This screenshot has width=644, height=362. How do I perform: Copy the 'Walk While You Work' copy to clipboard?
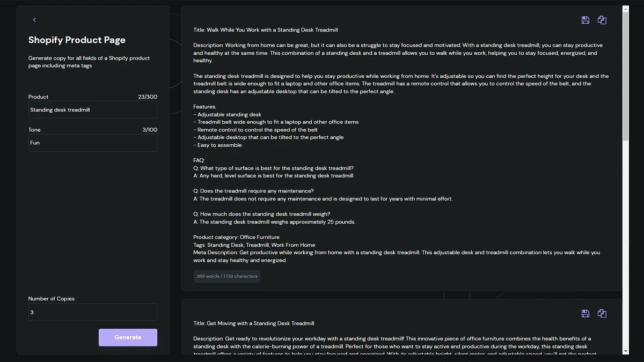602,19
